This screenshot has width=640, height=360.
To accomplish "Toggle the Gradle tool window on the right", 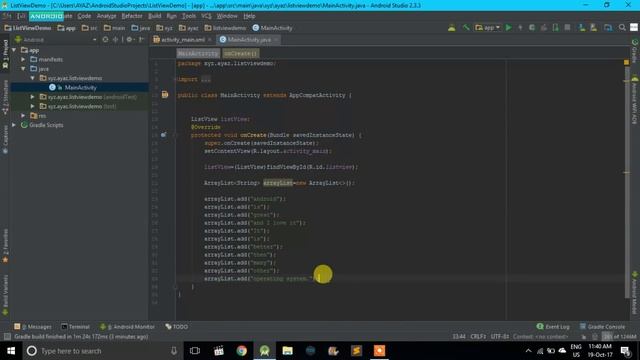I will point(635,51).
